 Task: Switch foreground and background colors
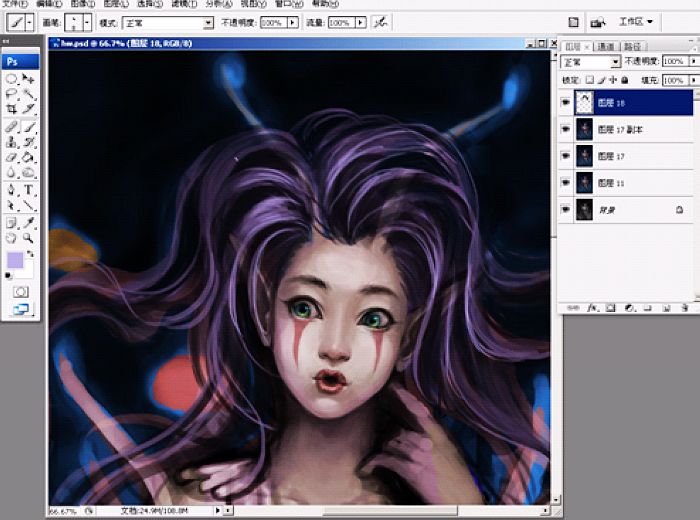coord(30,254)
